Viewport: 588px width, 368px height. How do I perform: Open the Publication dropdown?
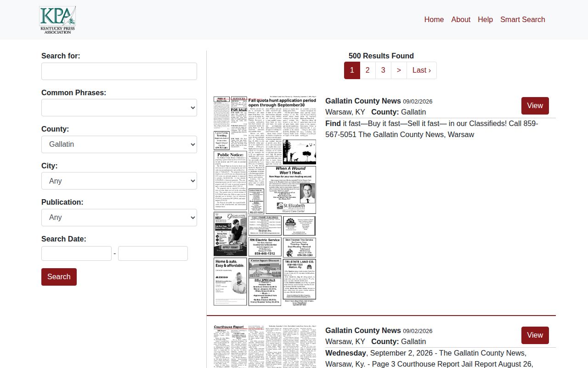pyautogui.click(x=119, y=218)
